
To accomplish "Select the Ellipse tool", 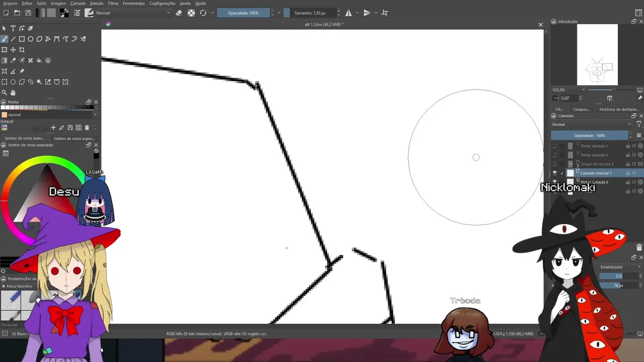I will [30, 39].
